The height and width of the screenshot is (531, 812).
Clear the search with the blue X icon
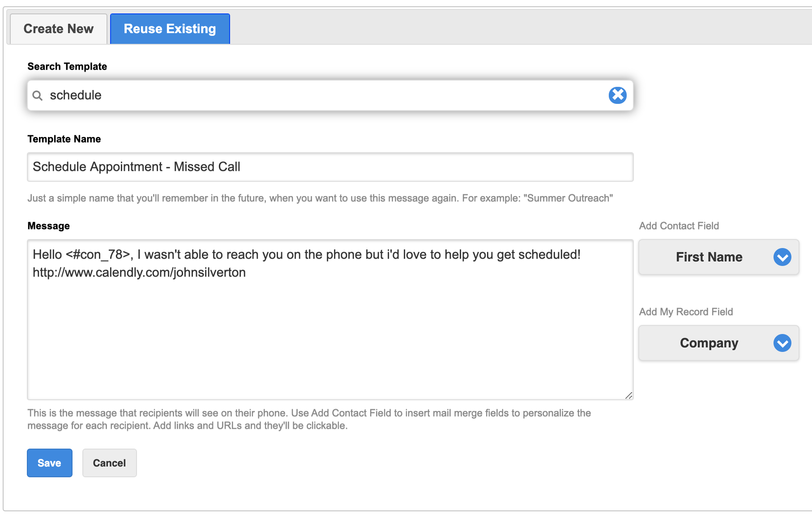(617, 95)
